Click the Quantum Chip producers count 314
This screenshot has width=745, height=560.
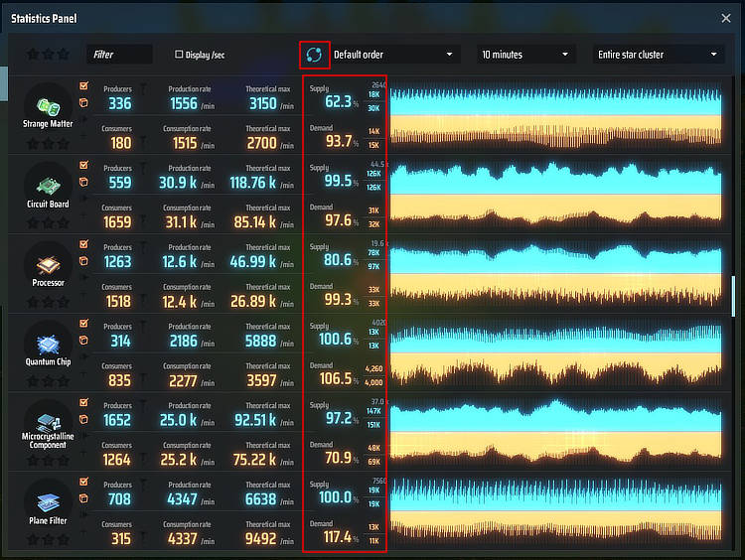120,341
